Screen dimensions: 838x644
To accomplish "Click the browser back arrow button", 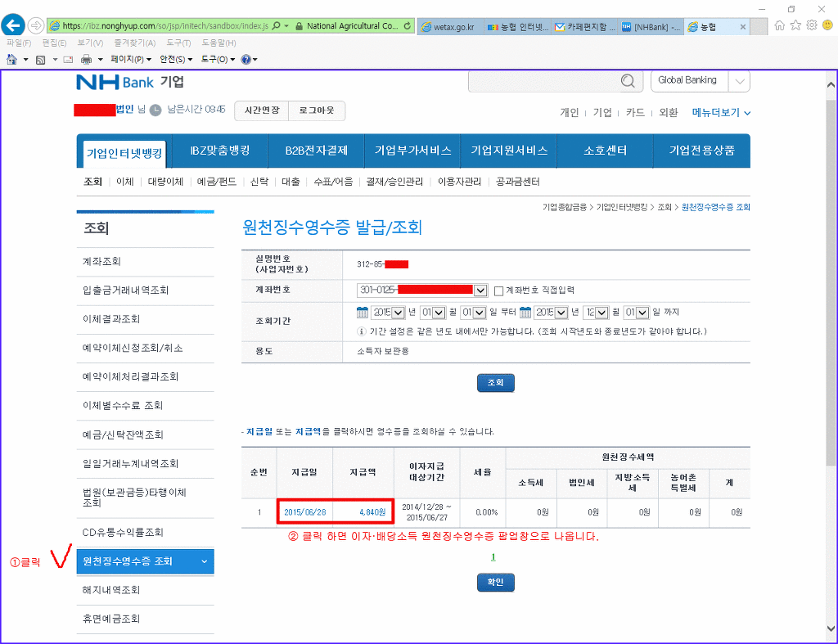I will coord(13,25).
